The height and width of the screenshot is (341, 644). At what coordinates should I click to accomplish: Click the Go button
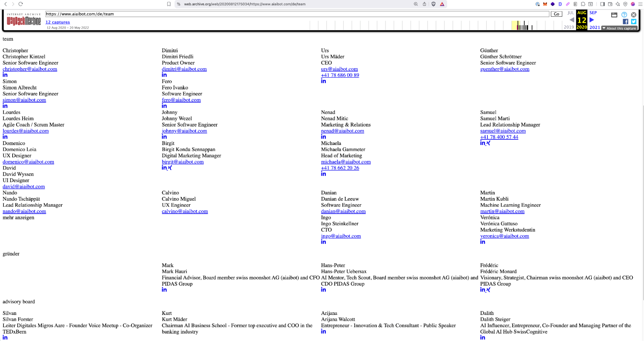[x=556, y=14]
